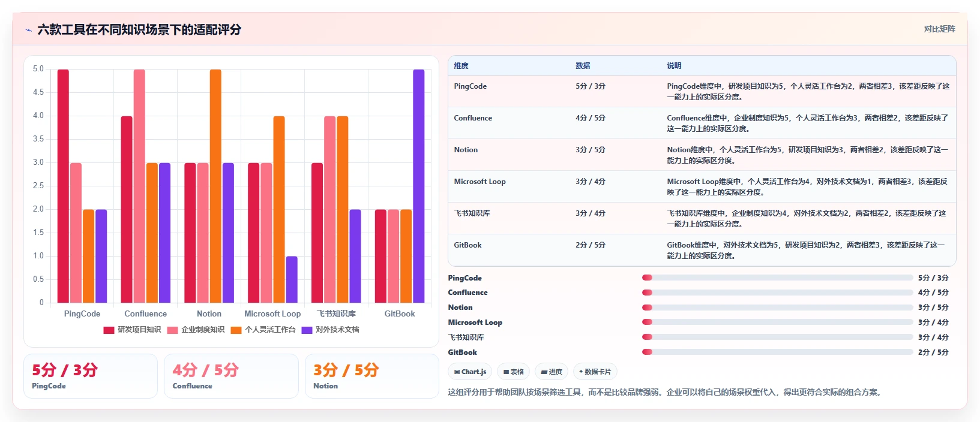Screen dimensions: 980x422
Task: Toggle the 研发项目知识 legend series
Action: pyautogui.click(x=132, y=330)
